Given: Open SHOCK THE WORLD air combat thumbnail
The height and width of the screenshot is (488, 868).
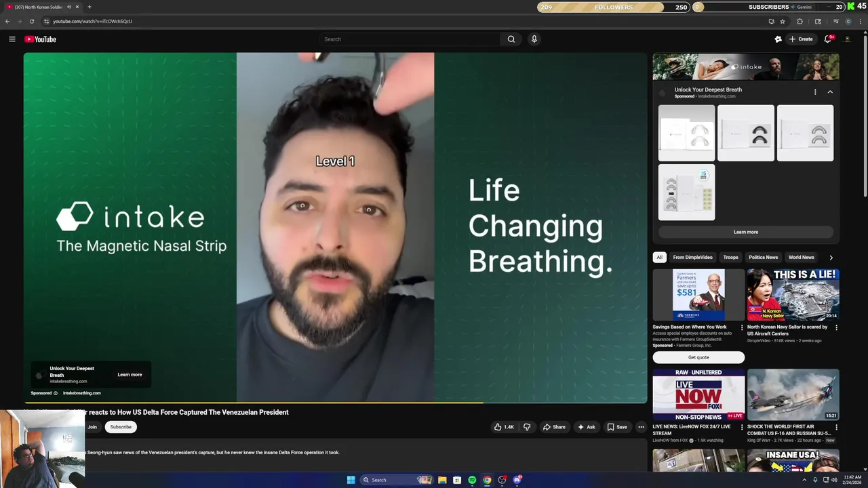Looking at the screenshot, I should (793, 394).
